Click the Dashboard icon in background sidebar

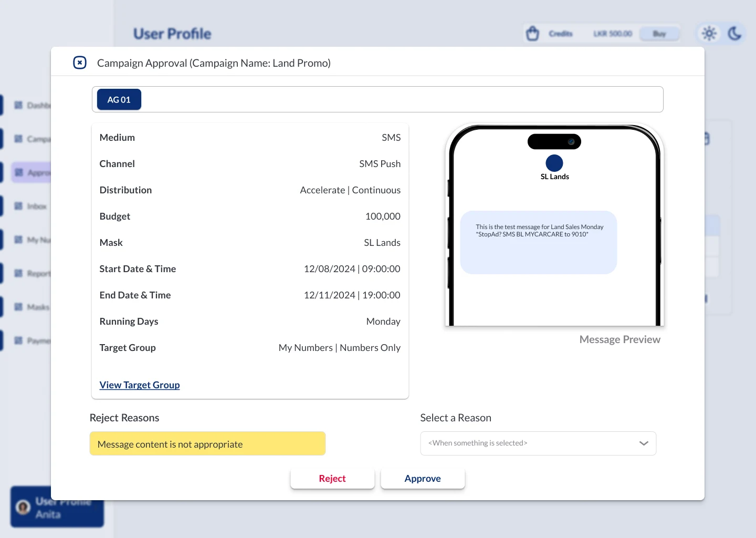[x=18, y=105]
